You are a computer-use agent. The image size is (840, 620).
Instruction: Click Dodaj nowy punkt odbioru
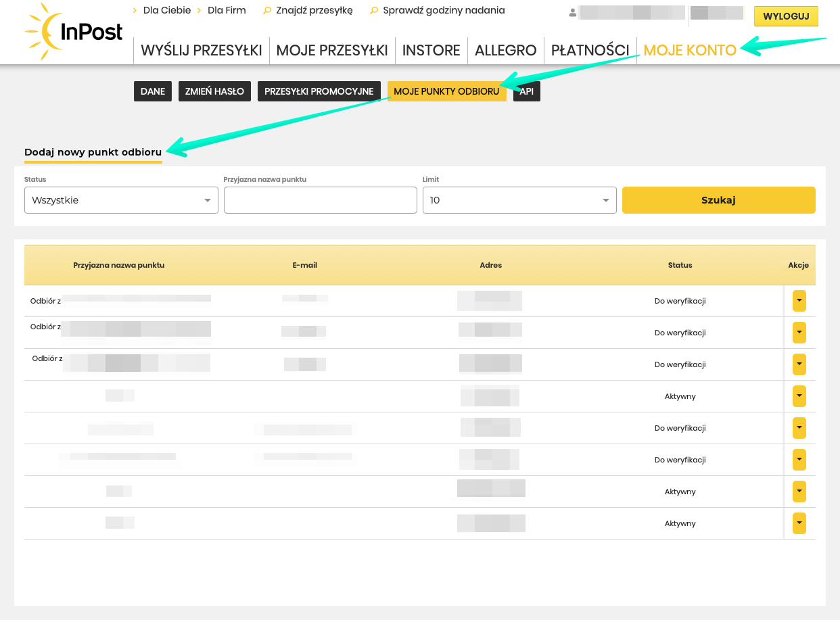pos(93,152)
